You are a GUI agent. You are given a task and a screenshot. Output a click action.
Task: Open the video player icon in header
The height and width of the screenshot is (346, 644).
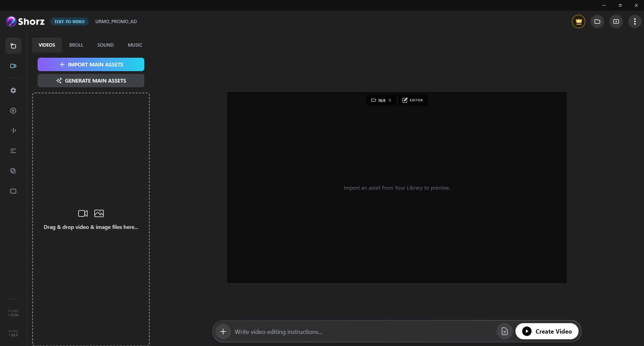(616, 21)
